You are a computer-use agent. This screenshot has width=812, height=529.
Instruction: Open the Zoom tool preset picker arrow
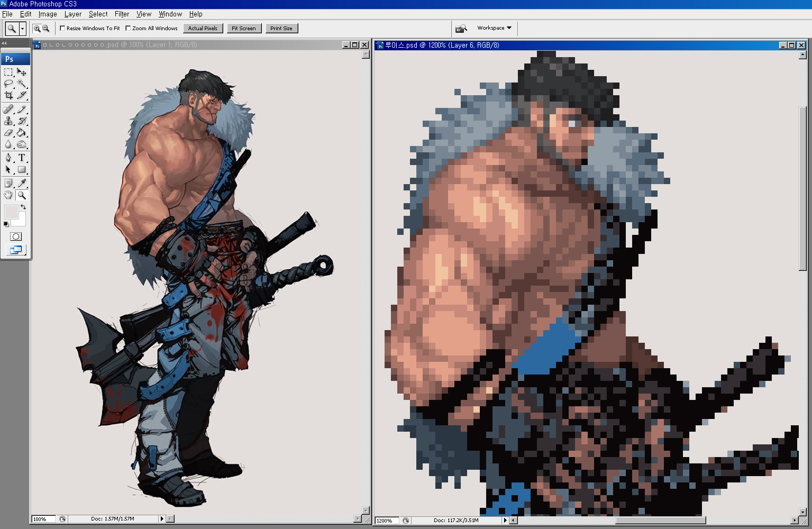(23, 29)
